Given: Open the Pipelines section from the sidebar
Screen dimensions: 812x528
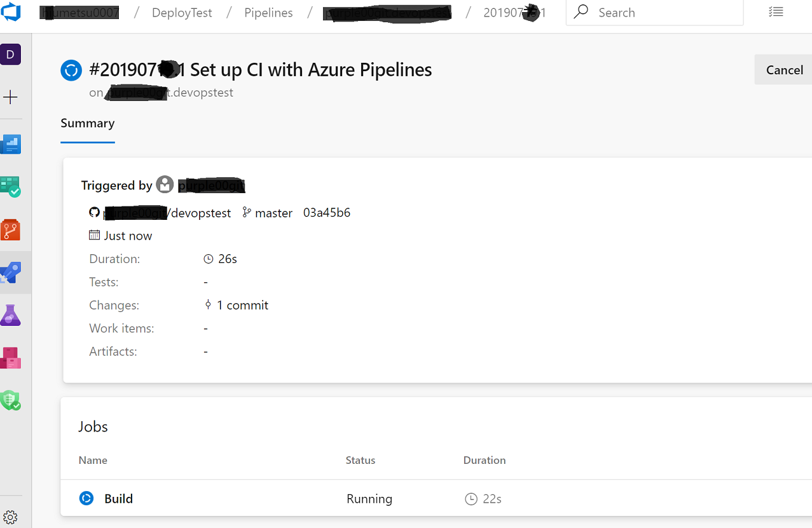Looking at the screenshot, I should point(11,272).
